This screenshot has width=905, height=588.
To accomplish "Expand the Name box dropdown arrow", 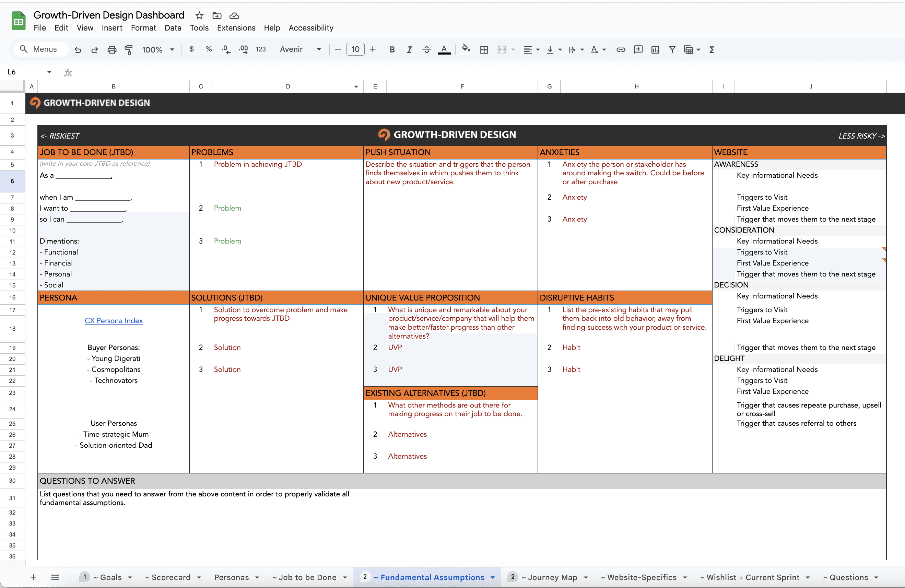I will [49, 72].
